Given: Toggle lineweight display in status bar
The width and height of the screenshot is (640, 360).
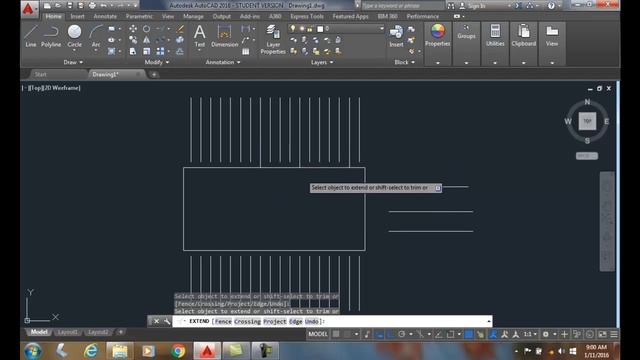Looking at the screenshot, I should pyautogui.click(x=469, y=334).
